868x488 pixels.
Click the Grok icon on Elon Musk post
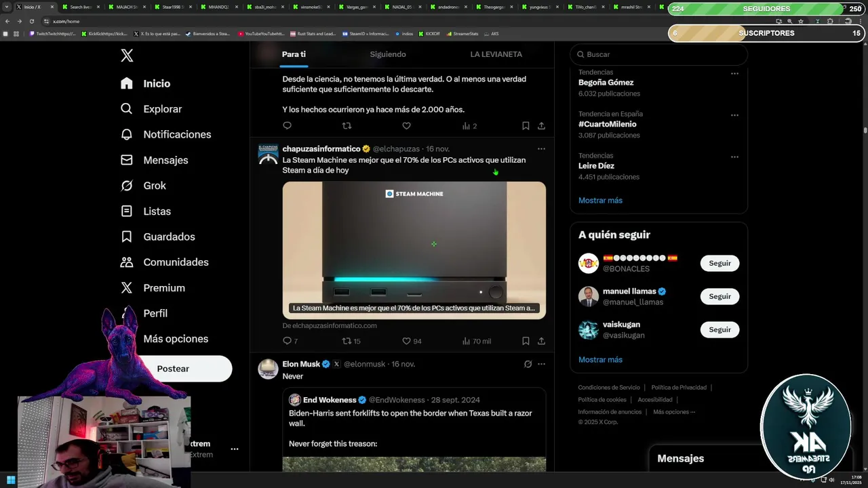pos(528,364)
